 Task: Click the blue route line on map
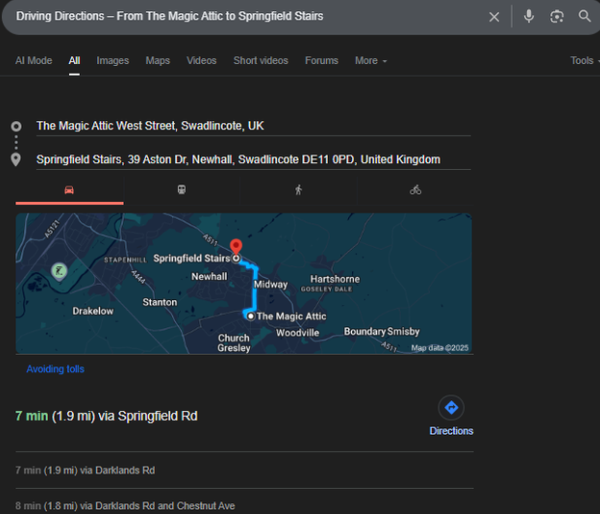tap(255, 291)
